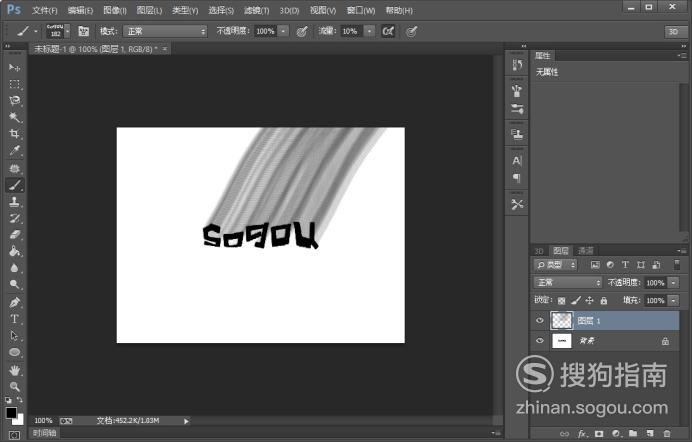This screenshot has width=692, height=442.
Task: Open the brush preset picker arrow
Action: coord(68,31)
